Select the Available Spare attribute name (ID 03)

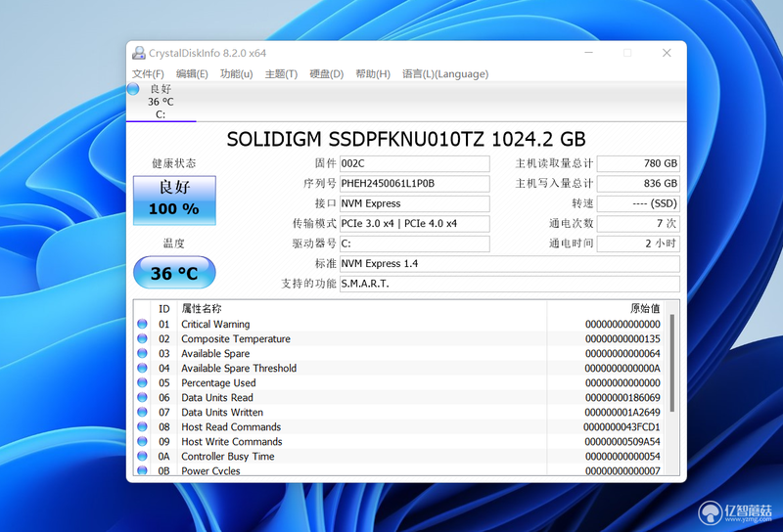[x=215, y=353]
